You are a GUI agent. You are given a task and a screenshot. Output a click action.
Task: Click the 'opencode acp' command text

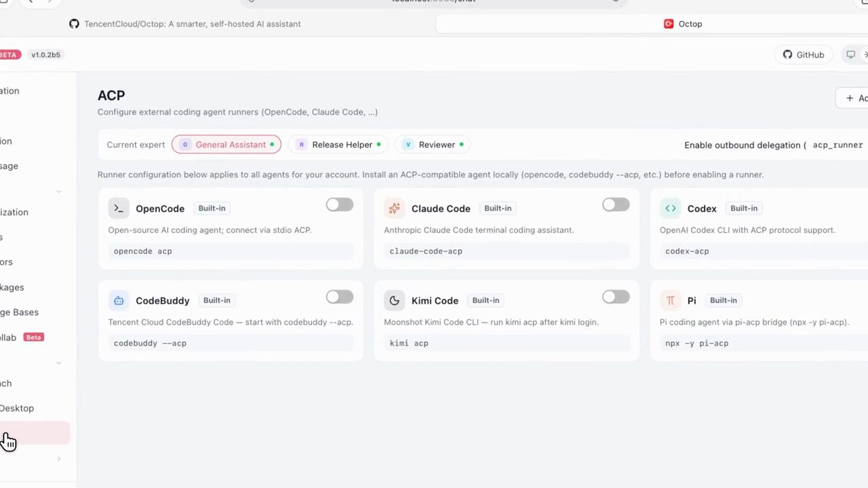point(143,251)
